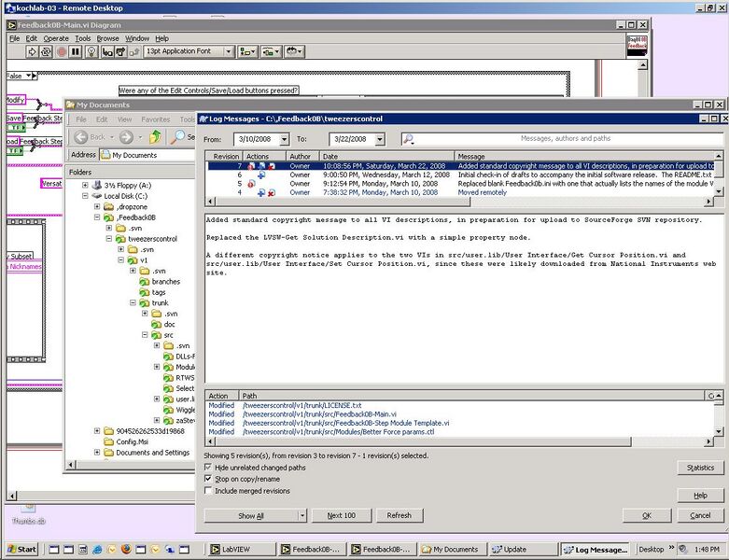The image size is (729, 560).
Task: Click Firefox icon in quick launch
Action: point(126,549)
